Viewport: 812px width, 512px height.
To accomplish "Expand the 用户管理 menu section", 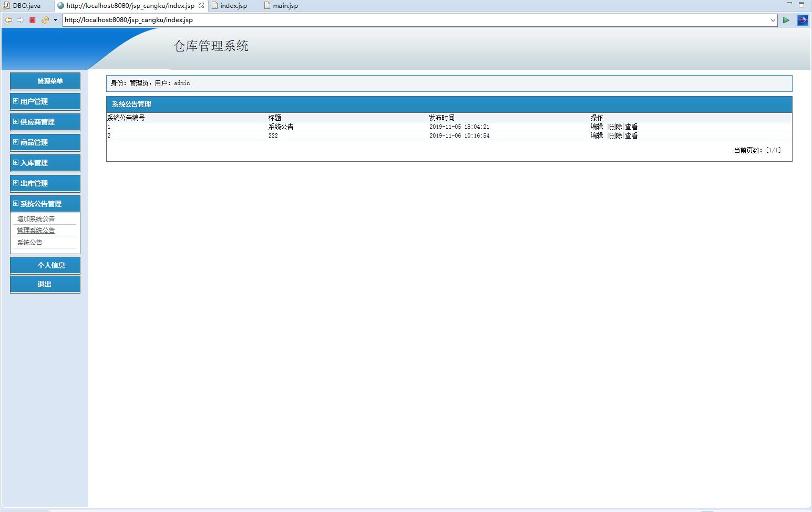I will [34, 101].
